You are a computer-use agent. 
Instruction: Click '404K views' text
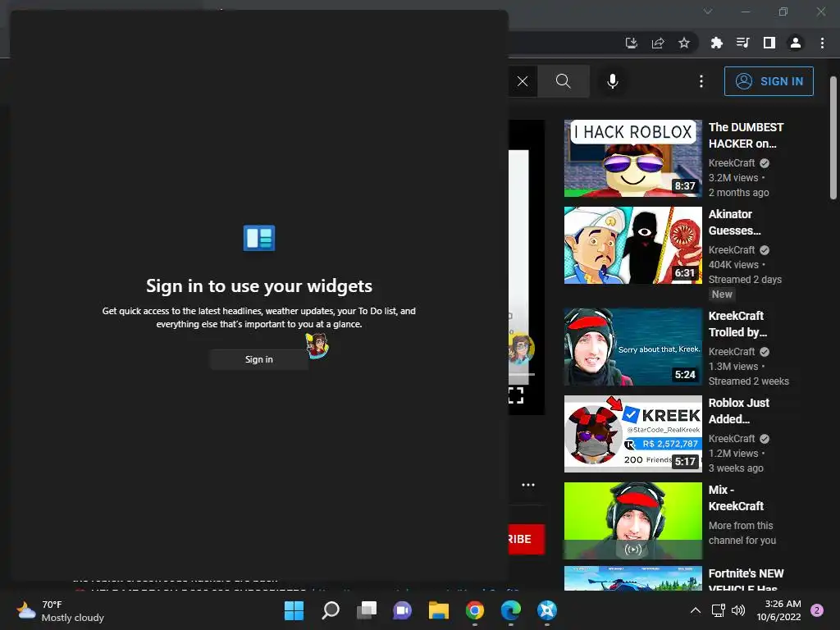(x=733, y=265)
